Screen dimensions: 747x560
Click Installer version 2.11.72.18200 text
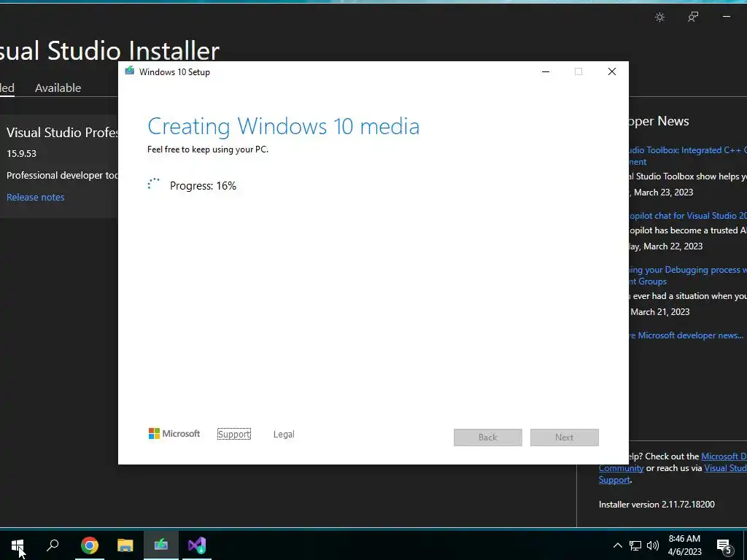coord(657,505)
